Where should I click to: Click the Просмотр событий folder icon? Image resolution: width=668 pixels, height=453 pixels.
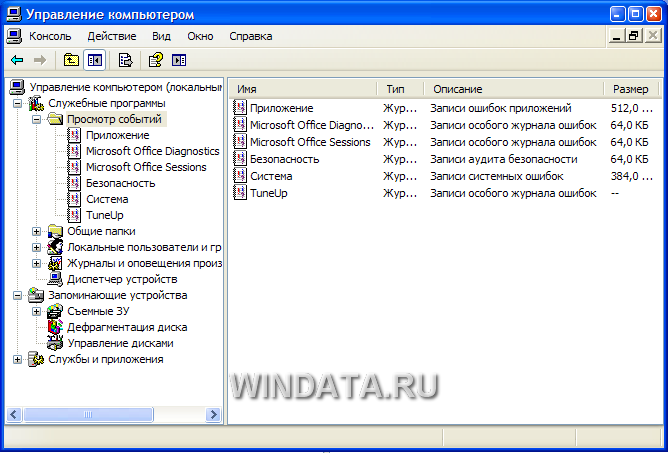(x=55, y=119)
